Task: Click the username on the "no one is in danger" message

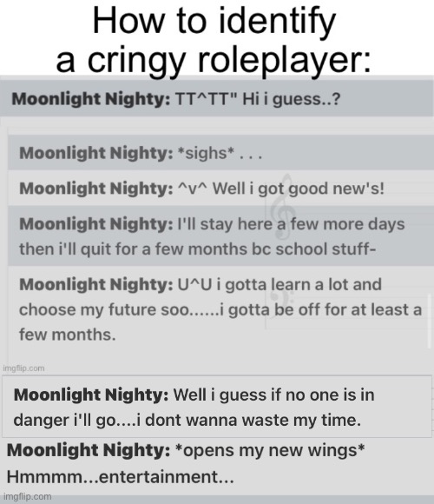Action: point(91,395)
